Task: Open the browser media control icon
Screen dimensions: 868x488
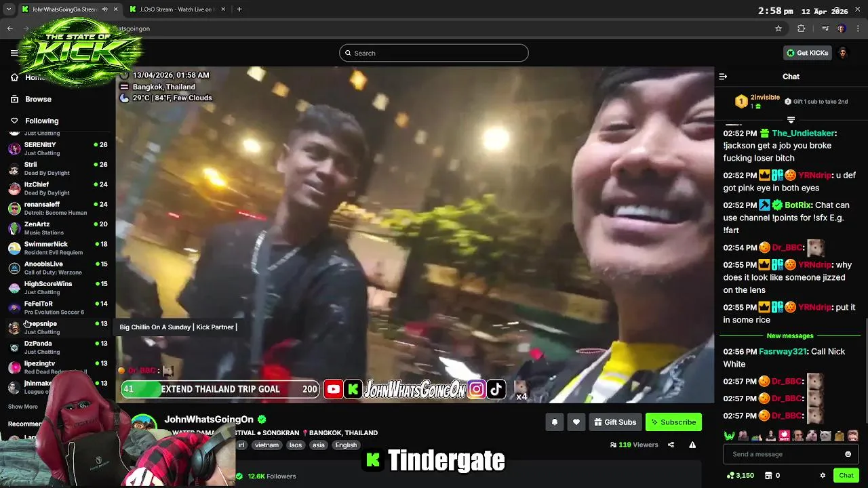Action: coord(825,28)
